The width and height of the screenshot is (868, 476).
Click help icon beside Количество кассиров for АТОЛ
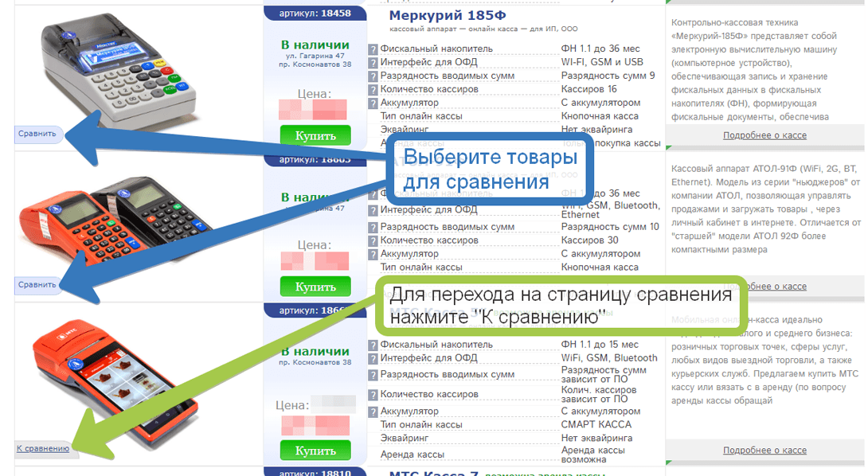click(373, 241)
